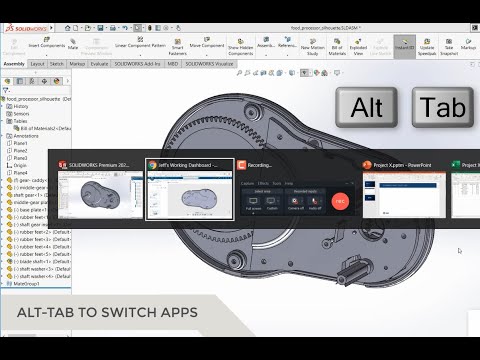Click Update Speedpak

click(x=427, y=47)
